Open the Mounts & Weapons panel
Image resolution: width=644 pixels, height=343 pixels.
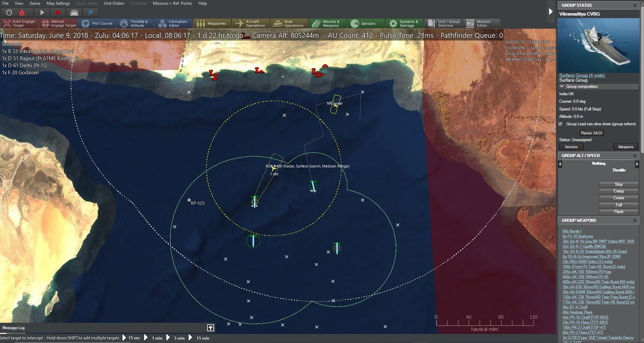point(328,23)
